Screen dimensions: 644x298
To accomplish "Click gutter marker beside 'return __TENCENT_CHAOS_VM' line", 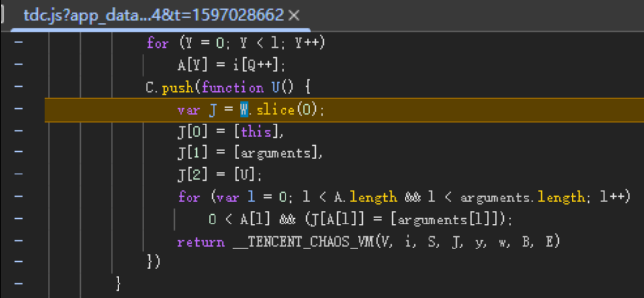I will (19, 242).
